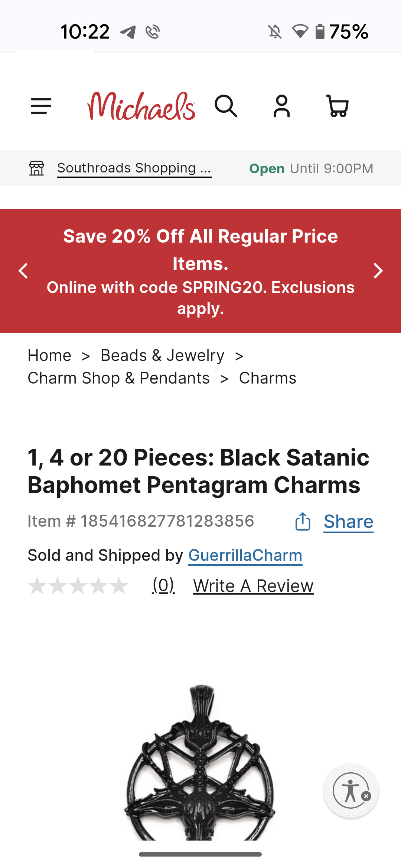The height and width of the screenshot is (868, 401).
Task: Show next promo banner
Action: [378, 271]
